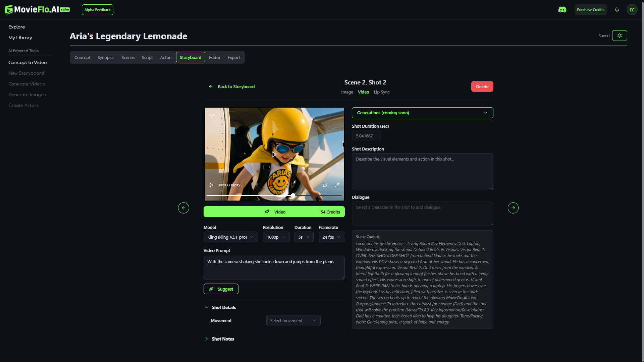This screenshot has height=362, width=644.
Task: Toggle the video loop control
Action: point(324,185)
